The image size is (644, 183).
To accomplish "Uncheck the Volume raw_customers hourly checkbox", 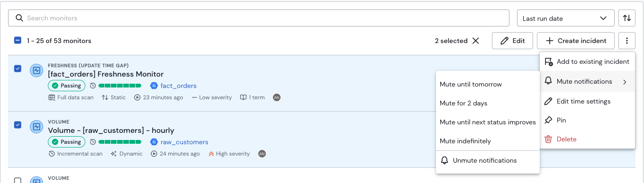I will (18, 125).
